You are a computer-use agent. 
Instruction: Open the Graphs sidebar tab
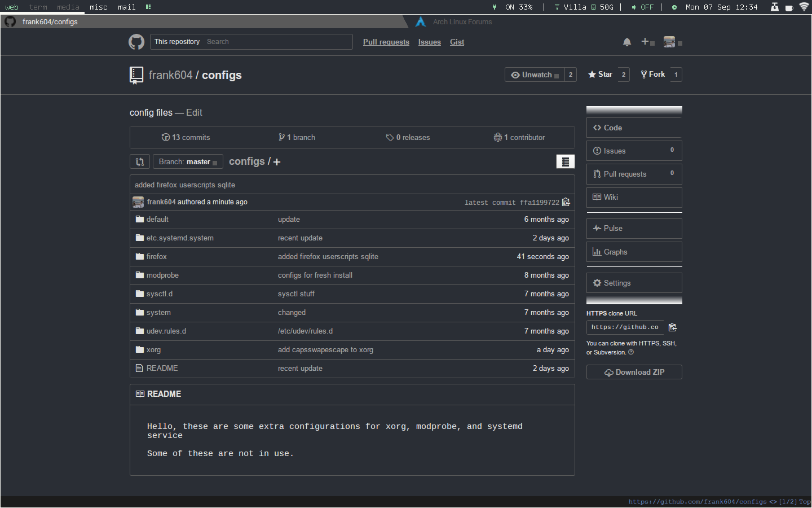coord(634,252)
